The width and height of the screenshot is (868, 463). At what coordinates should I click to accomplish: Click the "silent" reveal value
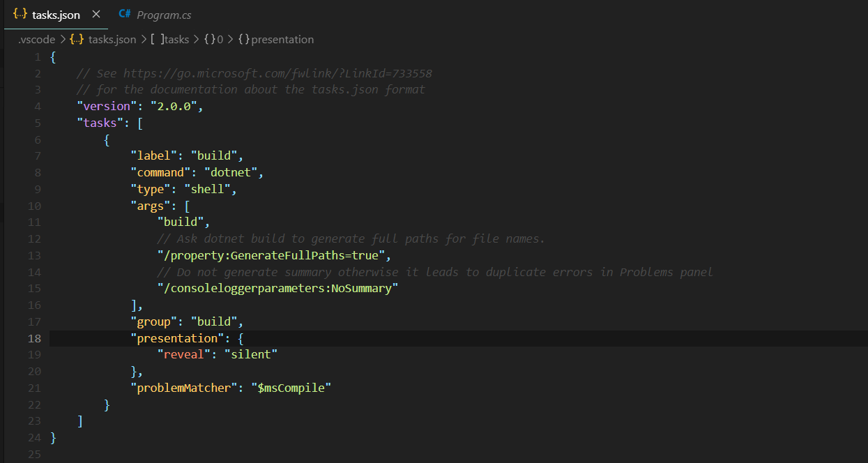click(251, 355)
